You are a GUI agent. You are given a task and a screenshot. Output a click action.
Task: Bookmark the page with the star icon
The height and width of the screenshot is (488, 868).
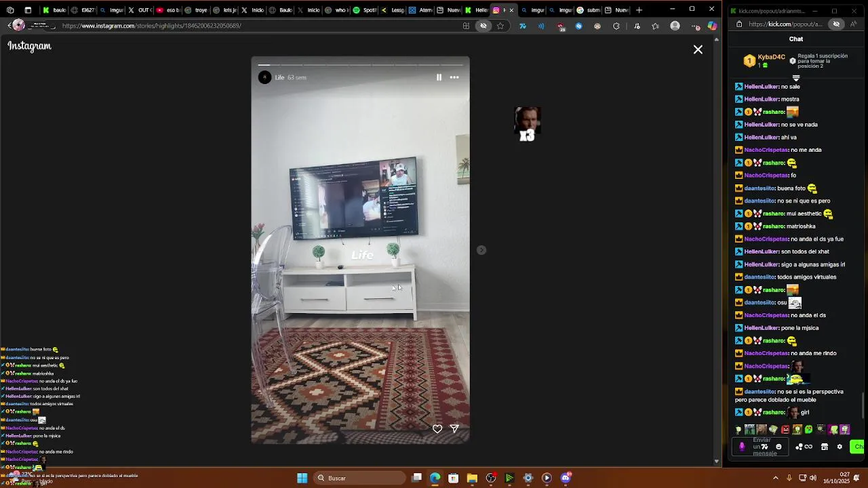coord(500,26)
